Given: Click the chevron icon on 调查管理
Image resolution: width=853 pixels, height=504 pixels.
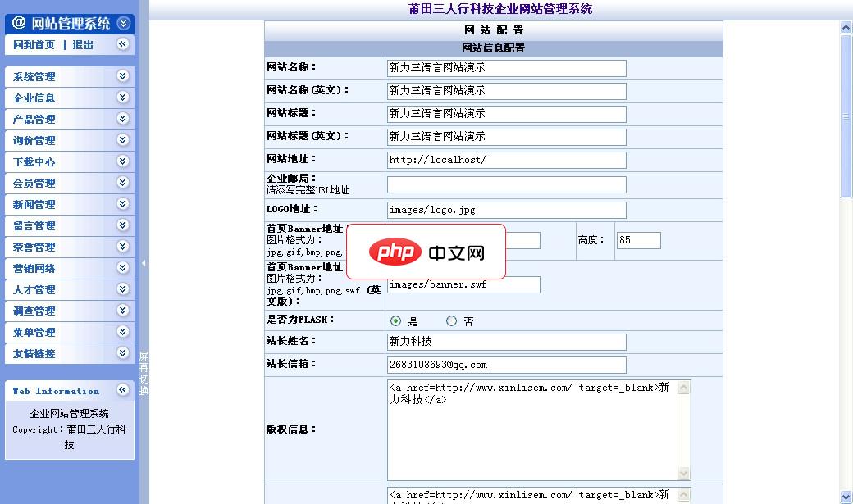Looking at the screenshot, I should click(x=122, y=311).
